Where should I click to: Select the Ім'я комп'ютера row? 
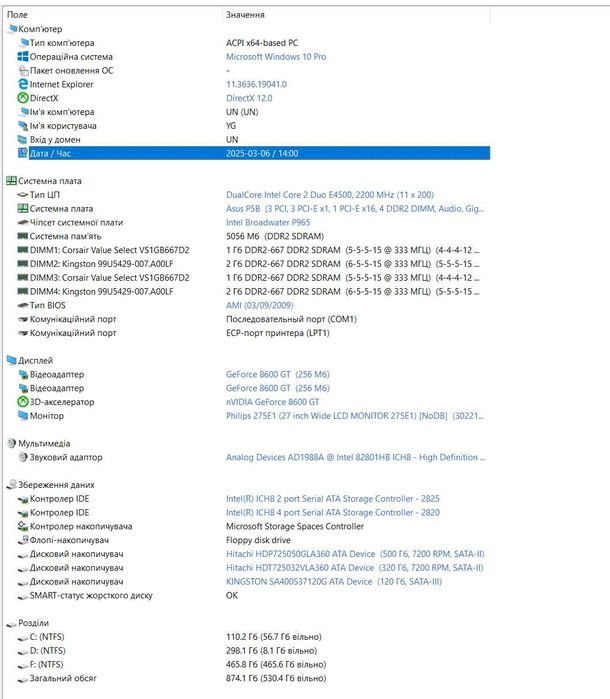pyautogui.click(x=253, y=112)
